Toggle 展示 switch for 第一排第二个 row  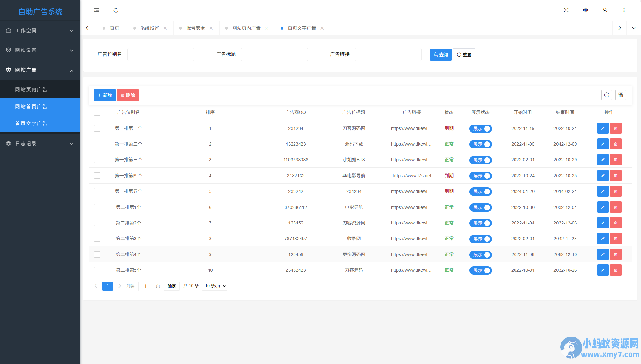click(480, 144)
